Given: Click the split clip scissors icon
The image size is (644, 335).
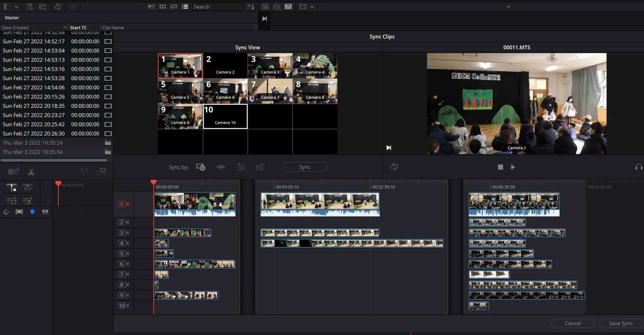Looking at the screenshot, I should (31, 172).
